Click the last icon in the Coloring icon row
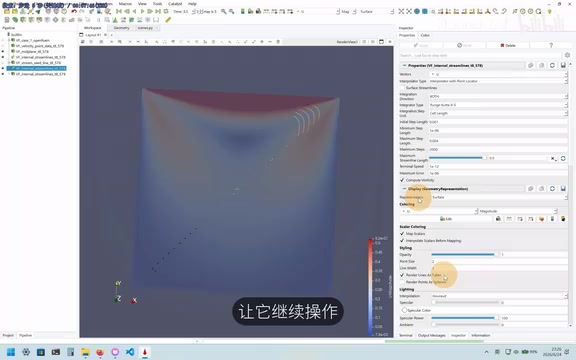576x360 pixels. pos(563,219)
